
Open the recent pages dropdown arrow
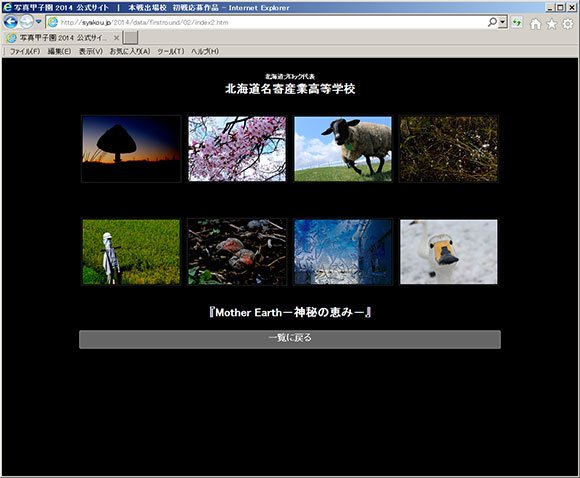point(38,22)
